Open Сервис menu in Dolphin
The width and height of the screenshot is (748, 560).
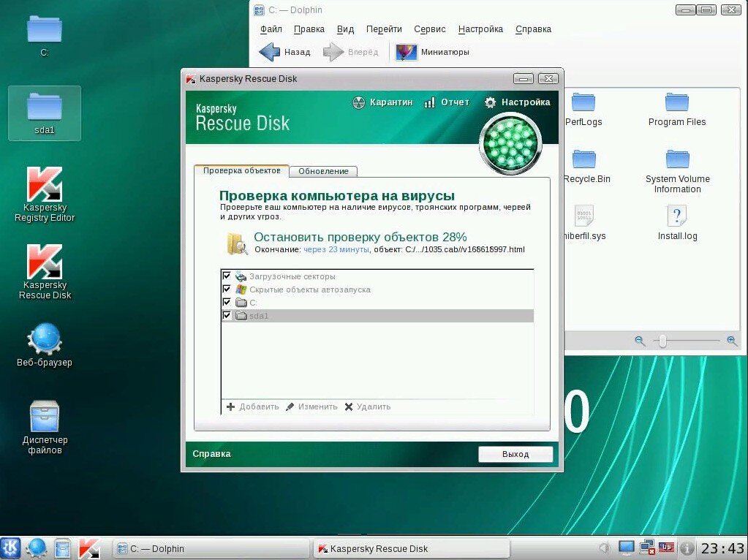click(x=430, y=29)
